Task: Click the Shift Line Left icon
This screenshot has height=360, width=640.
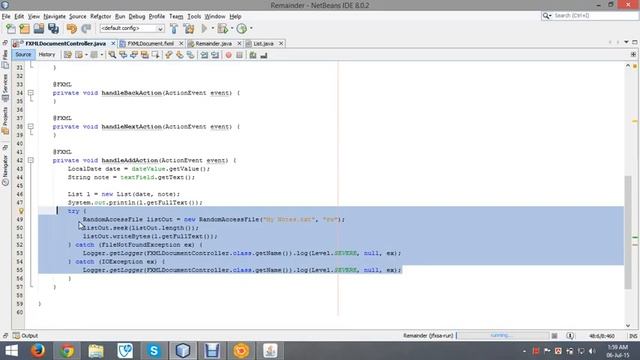Action: [204, 55]
